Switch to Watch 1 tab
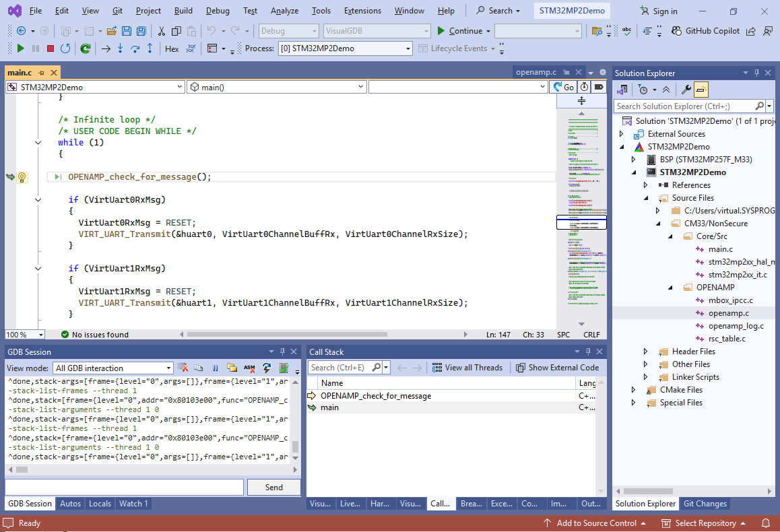Screen dimensions: 780x532 coord(133,504)
